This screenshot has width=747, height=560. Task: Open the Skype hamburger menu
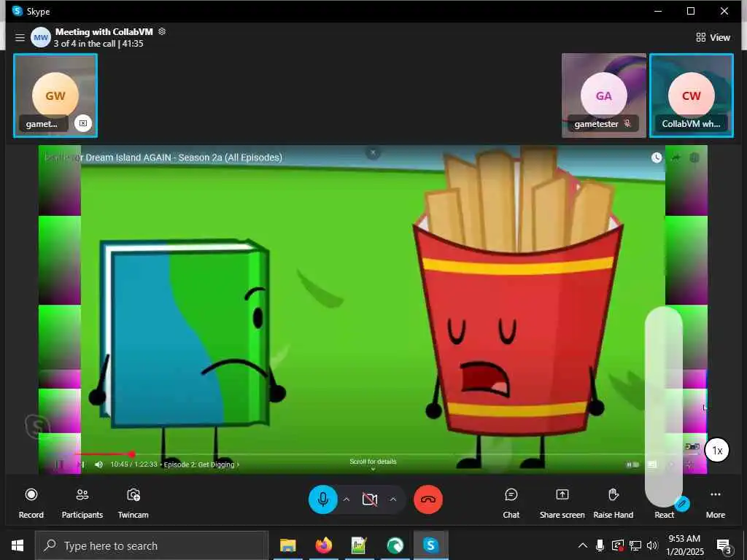pos(20,37)
